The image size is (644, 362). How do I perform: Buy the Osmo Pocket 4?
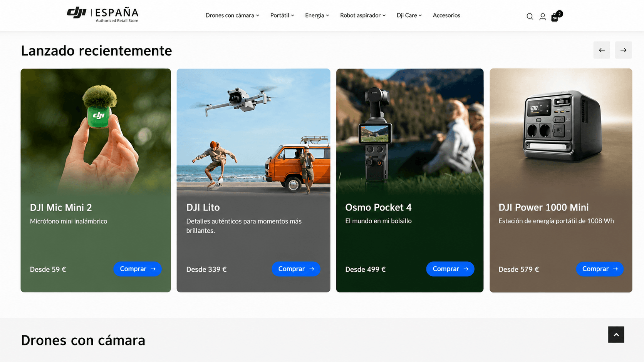tap(450, 269)
